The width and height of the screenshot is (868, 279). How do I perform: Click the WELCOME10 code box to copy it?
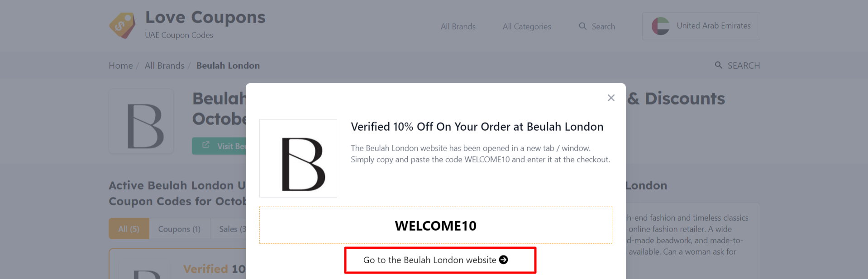[x=435, y=225]
